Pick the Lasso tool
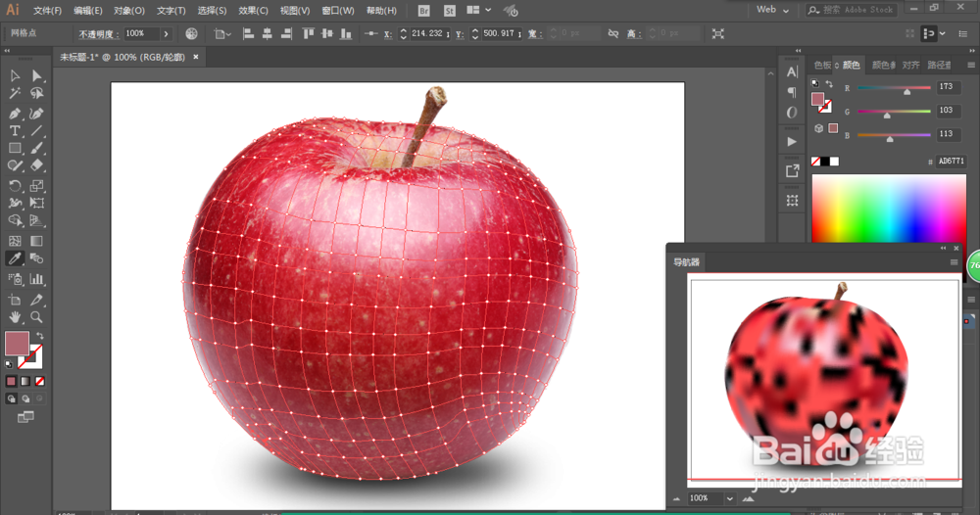This screenshot has width=980, height=515. (37, 94)
